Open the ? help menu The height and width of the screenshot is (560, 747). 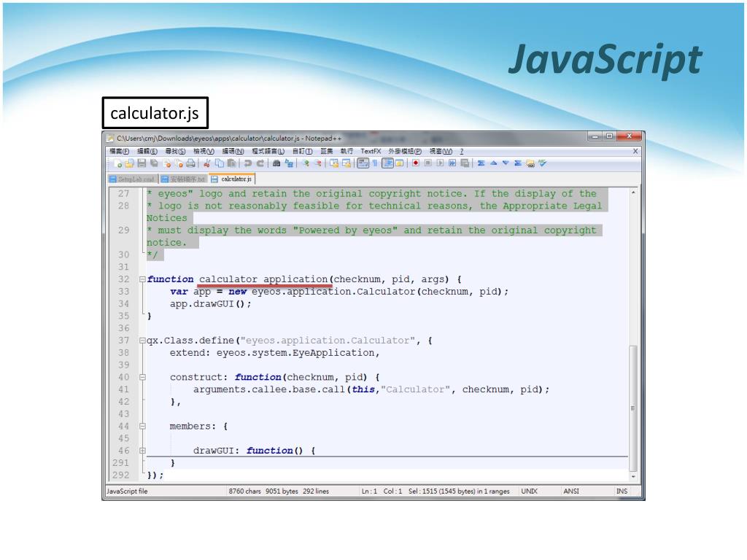[x=461, y=151]
